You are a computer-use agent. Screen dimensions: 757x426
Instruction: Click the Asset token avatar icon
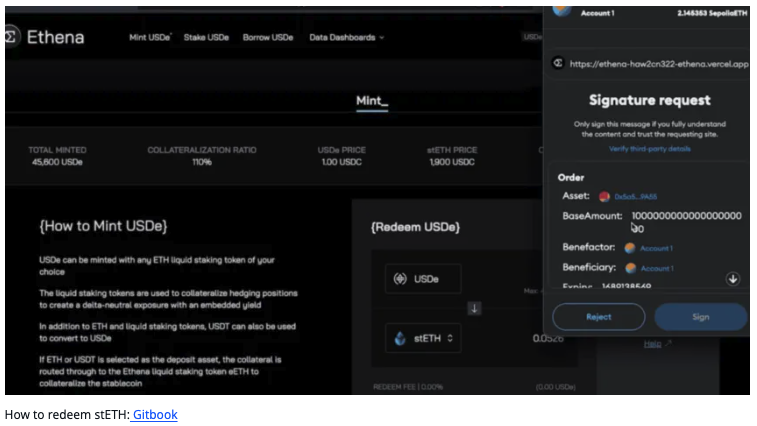pyautogui.click(x=604, y=197)
